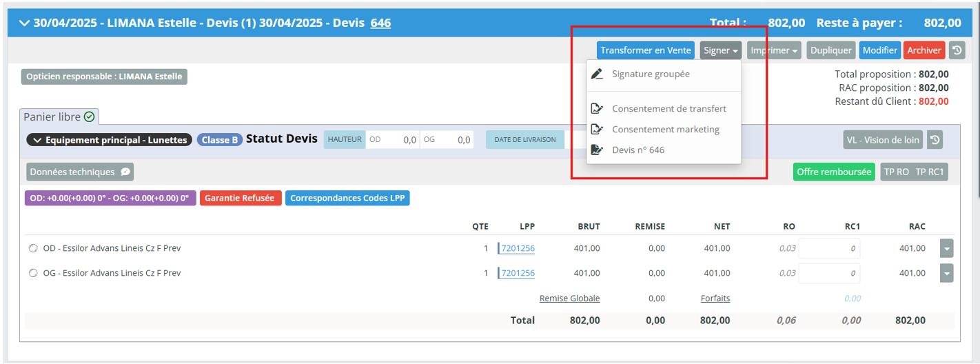Click the history icon beside VL - Vision de loin
The height and width of the screenshot is (364, 980).
935,140
